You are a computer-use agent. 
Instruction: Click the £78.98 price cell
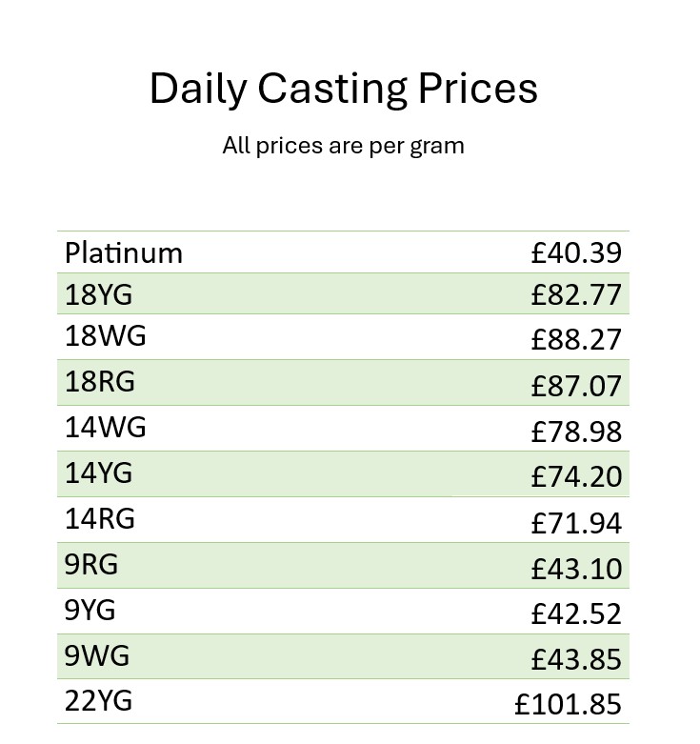coord(576,432)
